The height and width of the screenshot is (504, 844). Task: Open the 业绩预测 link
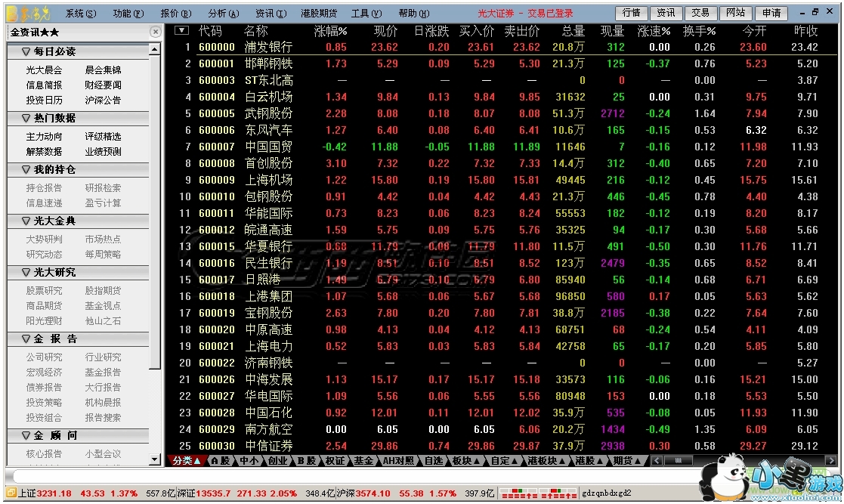coord(103,152)
